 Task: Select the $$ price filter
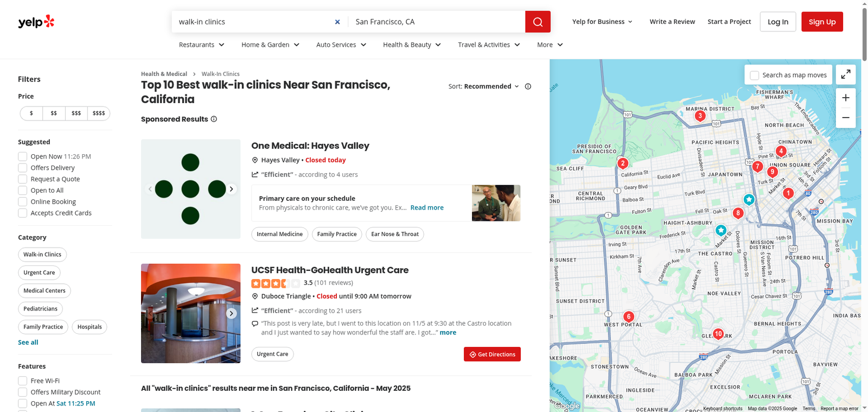(54, 113)
